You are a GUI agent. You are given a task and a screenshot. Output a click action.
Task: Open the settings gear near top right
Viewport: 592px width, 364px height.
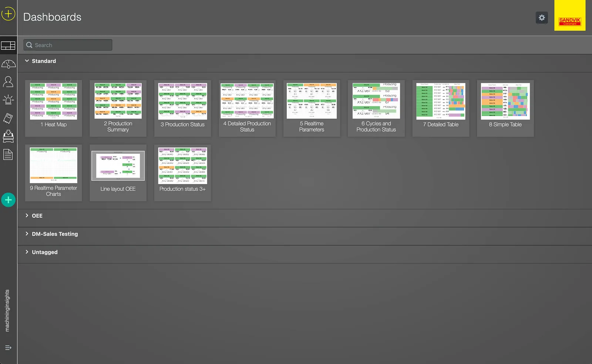(x=542, y=17)
